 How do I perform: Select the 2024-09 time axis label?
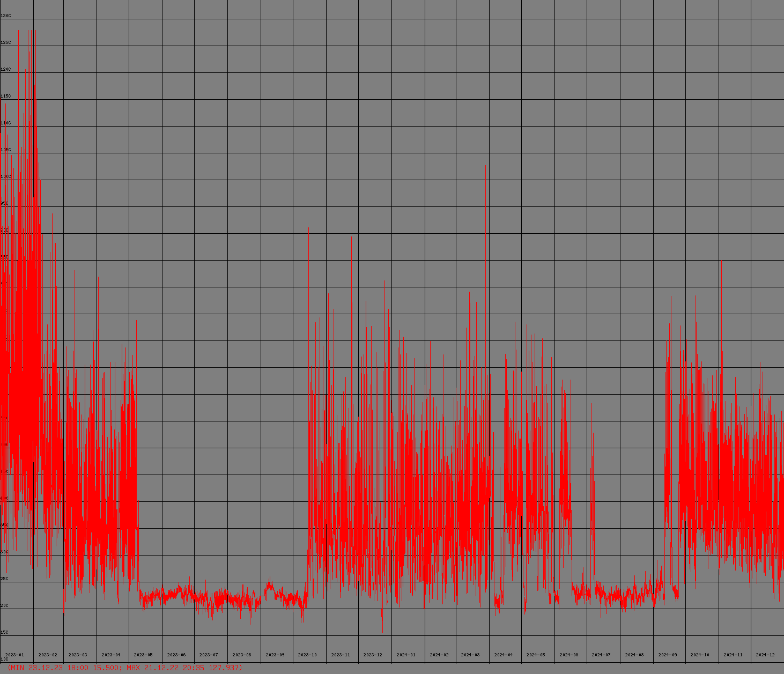[668, 655]
